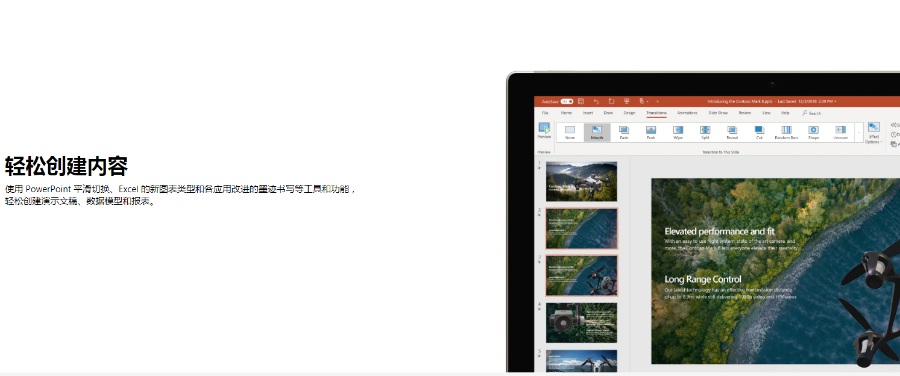Select the Shape transition

tap(813, 133)
